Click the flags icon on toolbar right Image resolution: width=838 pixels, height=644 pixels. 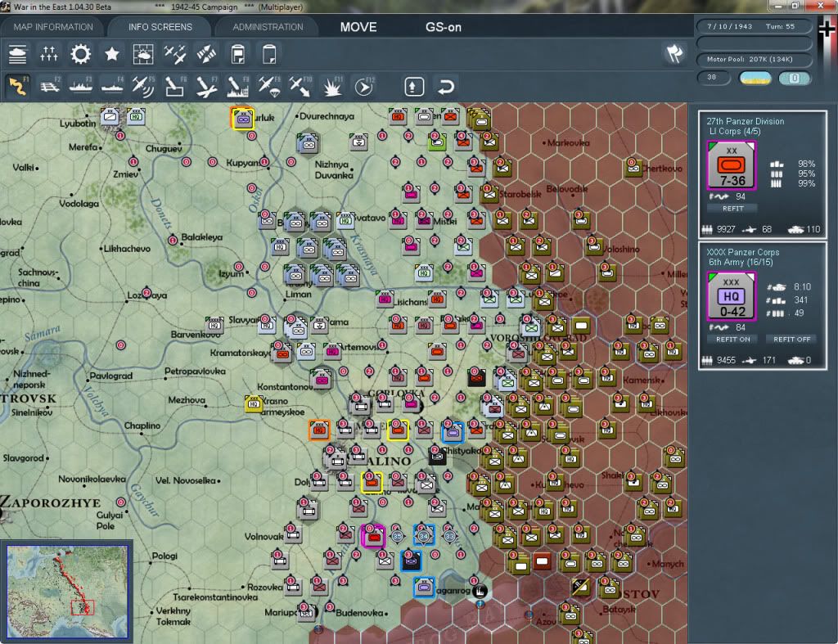675,53
